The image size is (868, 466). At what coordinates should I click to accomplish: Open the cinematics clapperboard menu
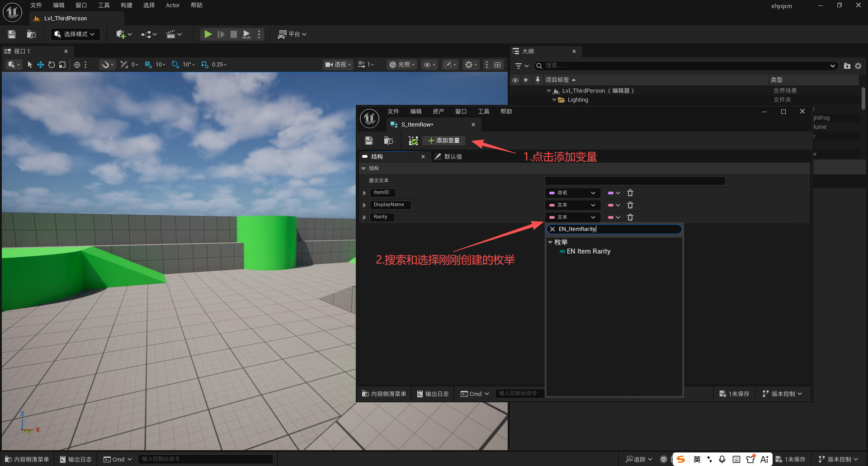click(174, 34)
